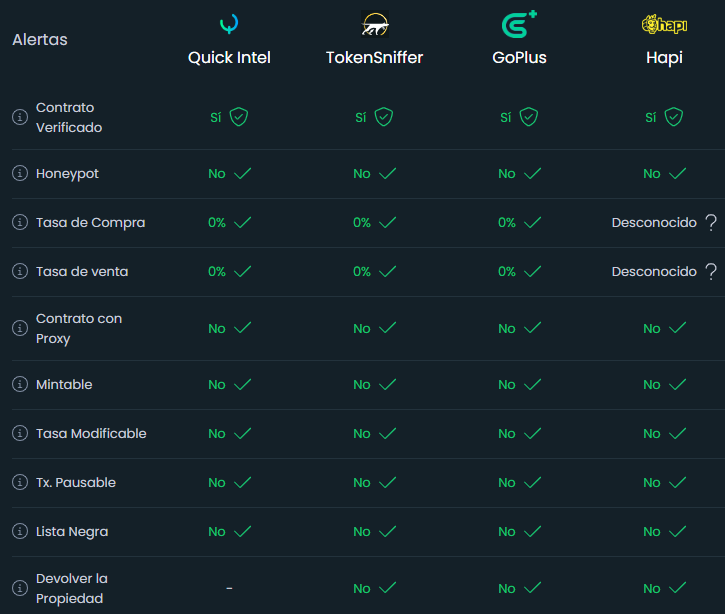Image resolution: width=725 pixels, height=614 pixels.
Task: Click the Quick Intel column header
Action: [x=229, y=58]
